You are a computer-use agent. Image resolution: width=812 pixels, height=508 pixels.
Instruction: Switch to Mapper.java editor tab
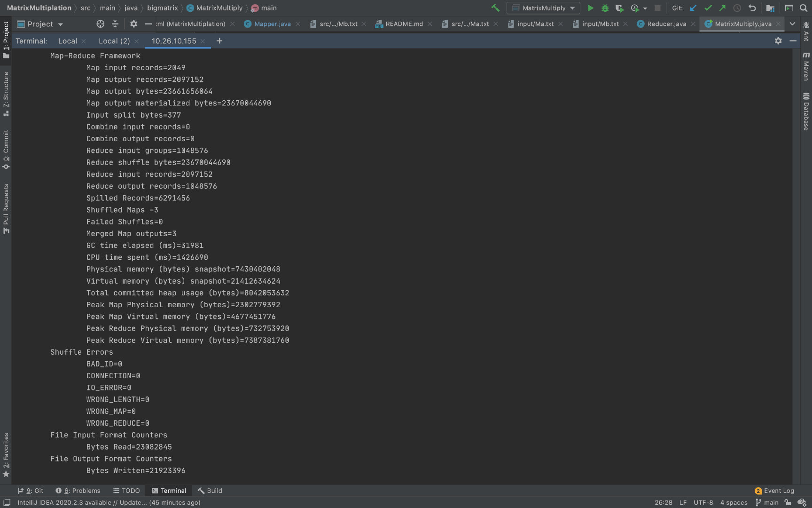(x=272, y=24)
